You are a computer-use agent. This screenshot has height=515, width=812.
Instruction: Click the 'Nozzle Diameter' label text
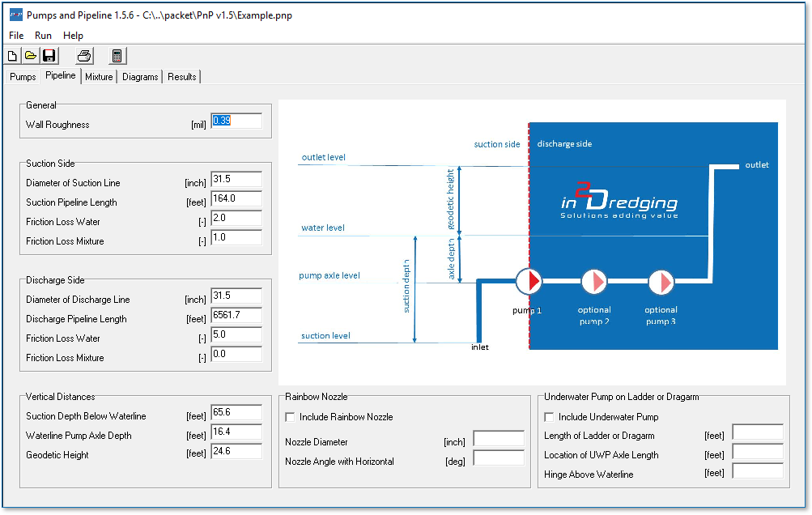pos(316,442)
